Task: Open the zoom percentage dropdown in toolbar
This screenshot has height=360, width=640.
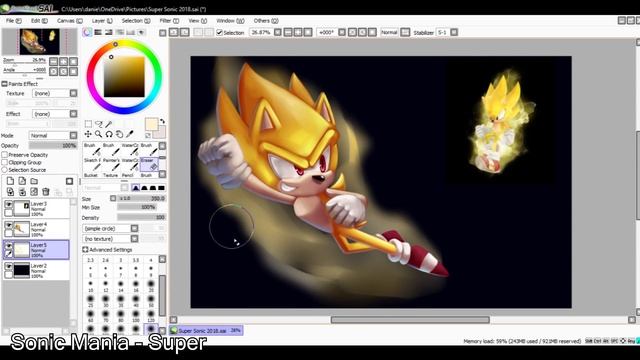Action: click(278, 32)
